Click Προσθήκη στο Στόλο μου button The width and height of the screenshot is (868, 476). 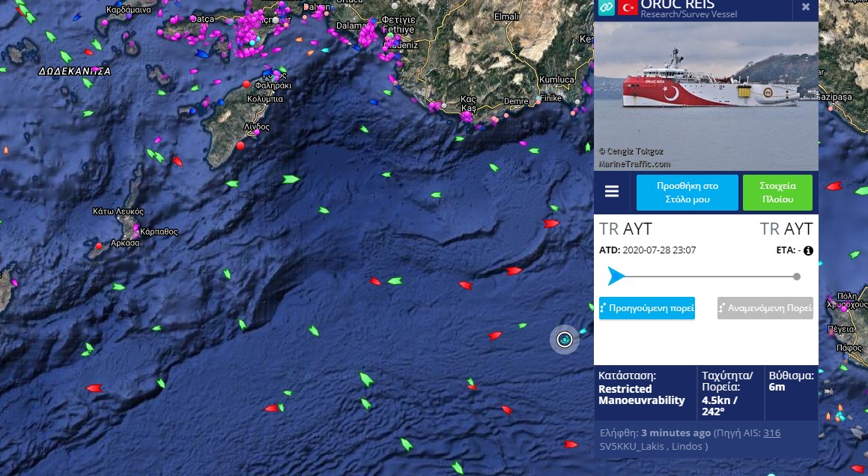pyautogui.click(x=687, y=193)
